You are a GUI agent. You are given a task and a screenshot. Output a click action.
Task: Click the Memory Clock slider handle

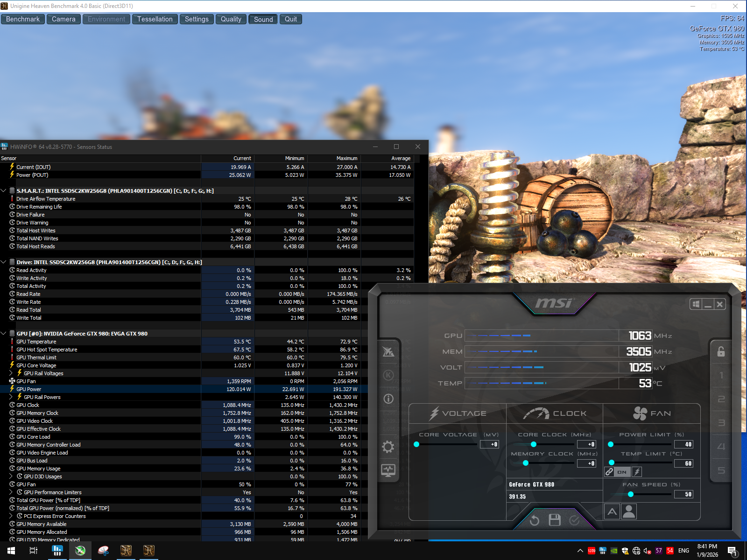[526, 463]
